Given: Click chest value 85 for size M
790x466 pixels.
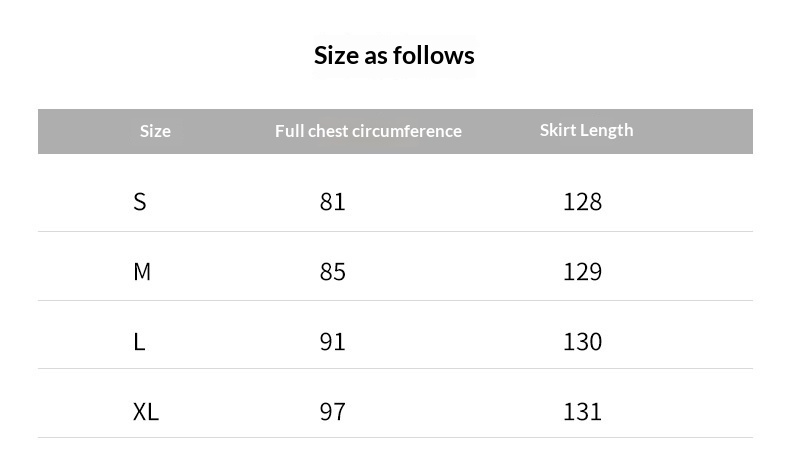Looking at the screenshot, I should coord(333,272).
